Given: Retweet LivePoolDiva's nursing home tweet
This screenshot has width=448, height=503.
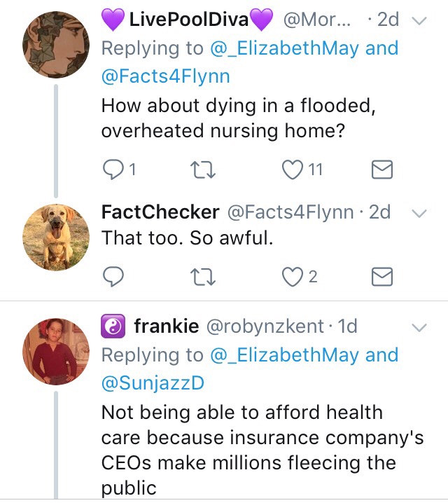Looking at the screenshot, I should click(202, 169).
